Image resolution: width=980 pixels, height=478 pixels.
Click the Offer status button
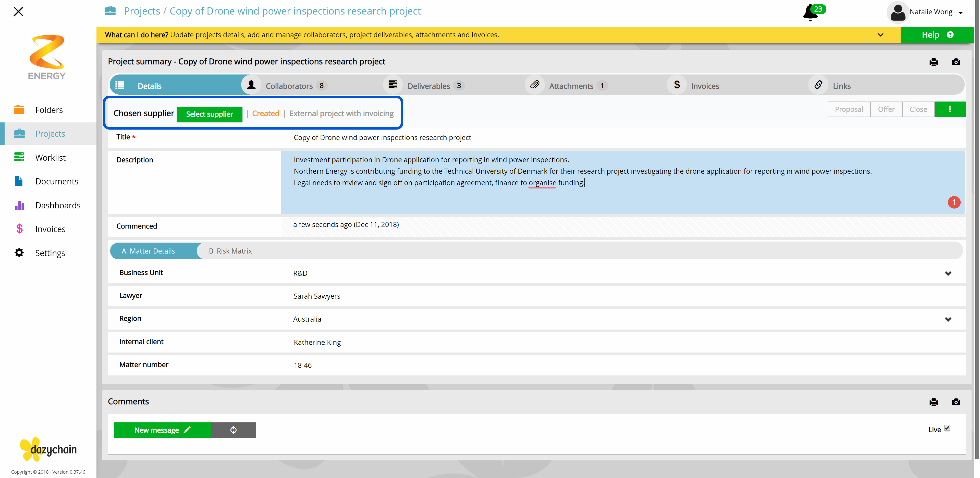coord(886,109)
